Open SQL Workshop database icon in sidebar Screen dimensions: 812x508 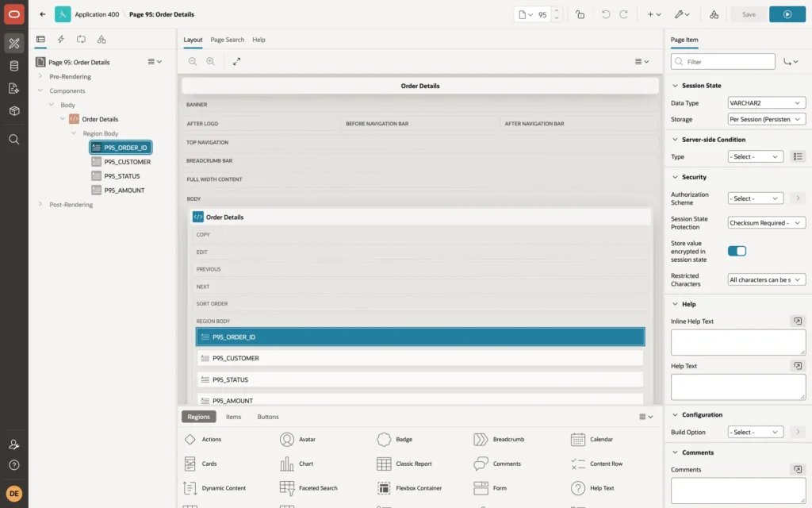point(14,66)
